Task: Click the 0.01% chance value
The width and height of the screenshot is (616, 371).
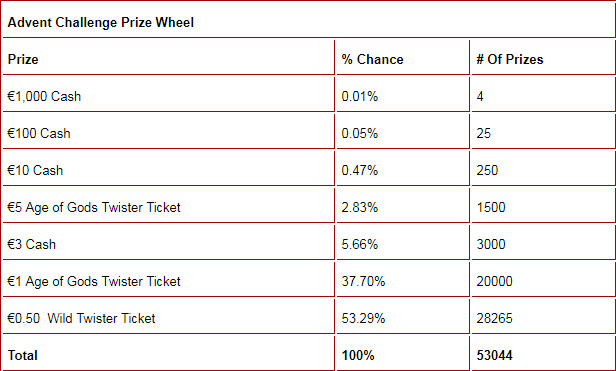Action: pos(359,97)
